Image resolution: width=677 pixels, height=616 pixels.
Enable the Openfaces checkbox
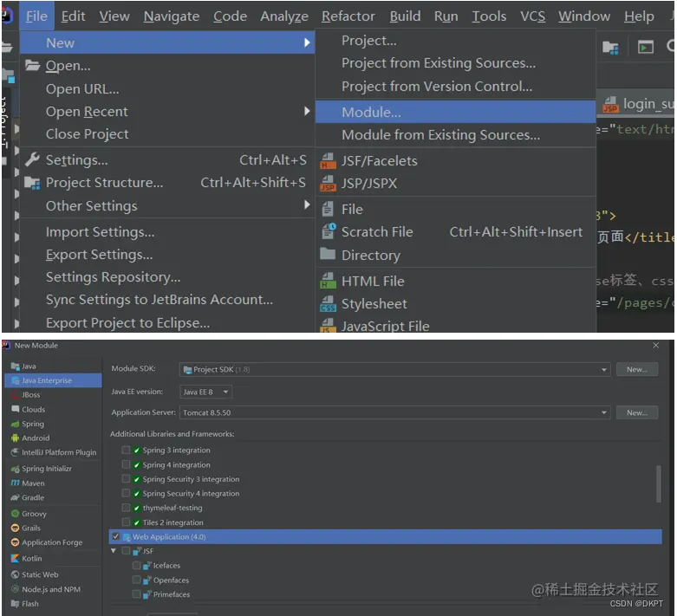pyautogui.click(x=136, y=580)
